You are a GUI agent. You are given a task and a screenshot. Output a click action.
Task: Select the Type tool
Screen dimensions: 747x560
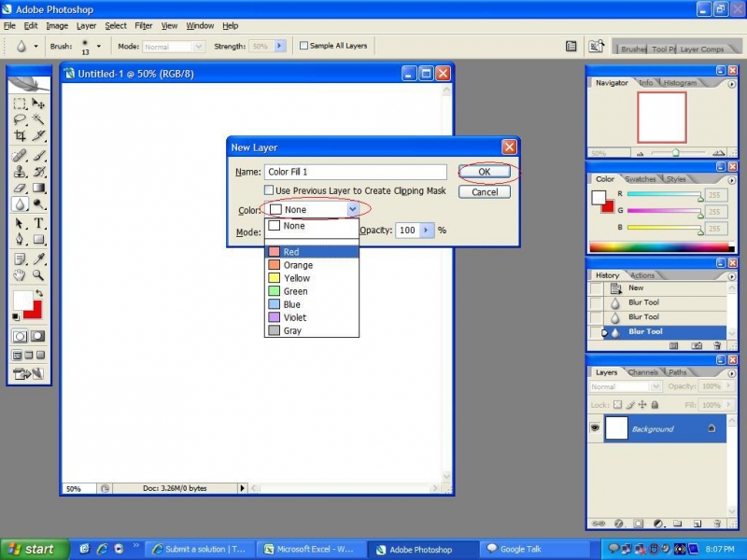click(x=38, y=222)
